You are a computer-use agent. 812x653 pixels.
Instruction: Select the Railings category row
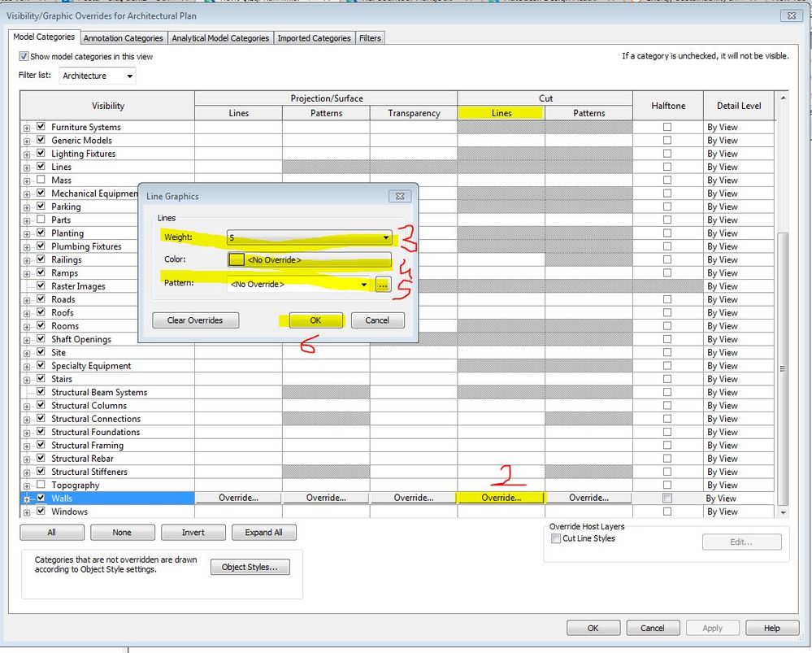[x=67, y=259]
